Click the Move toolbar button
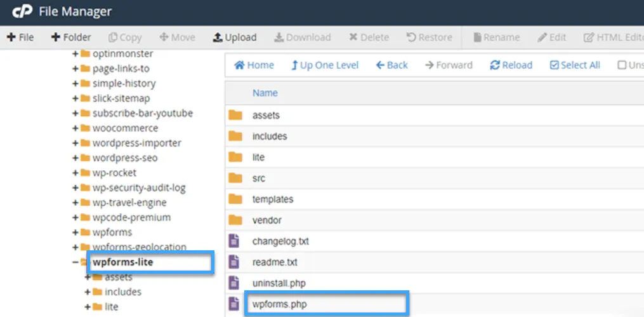 [177, 37]
